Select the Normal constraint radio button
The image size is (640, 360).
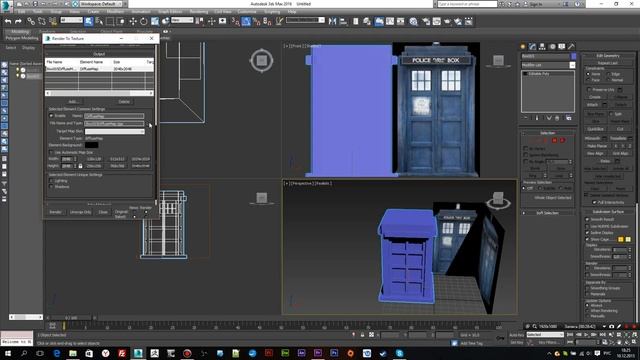[608, 80]
